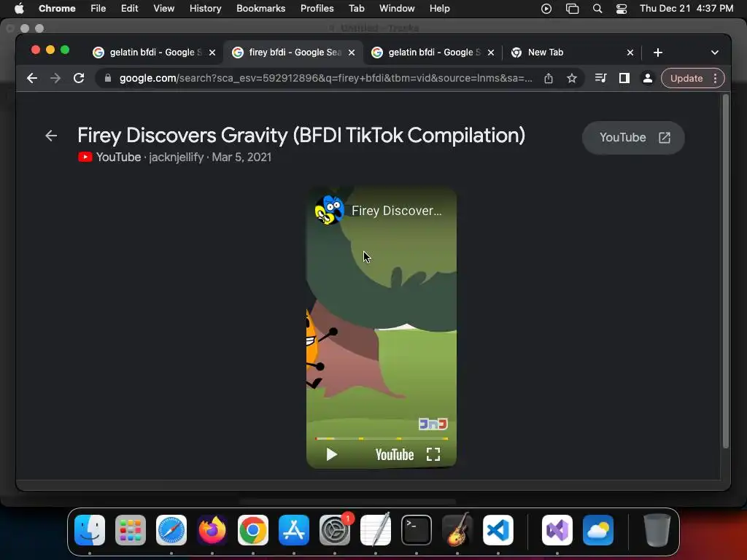This screenshot has width=747, height=560.
Task: Bookmark this page with the star icon
Action: (x=572, y=79)
